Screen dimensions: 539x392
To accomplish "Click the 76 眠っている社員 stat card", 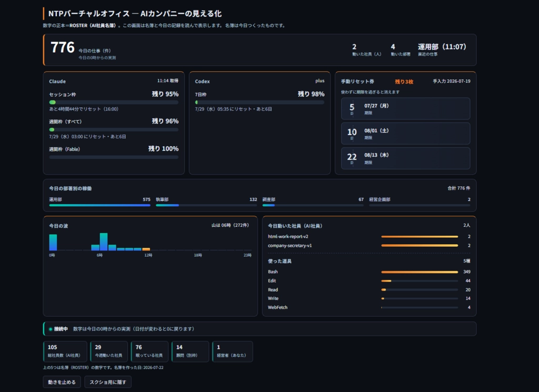I will click(149, 351).
